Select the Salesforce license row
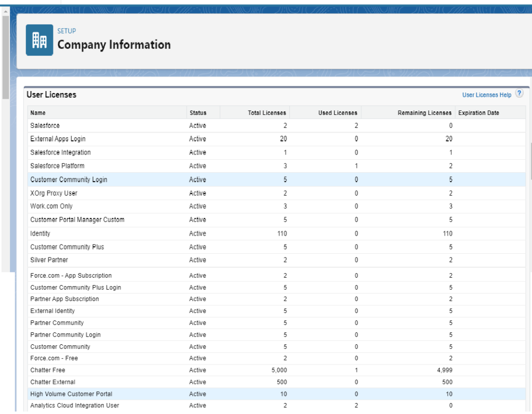The width and height of the screenshot is (532, 414). pos(45,125)
